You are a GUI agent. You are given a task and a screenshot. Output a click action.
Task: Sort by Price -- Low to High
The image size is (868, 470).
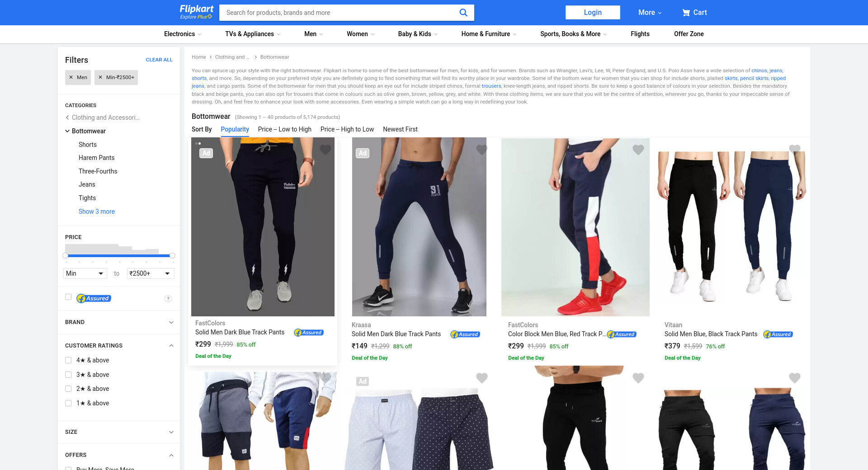[284, 129]
